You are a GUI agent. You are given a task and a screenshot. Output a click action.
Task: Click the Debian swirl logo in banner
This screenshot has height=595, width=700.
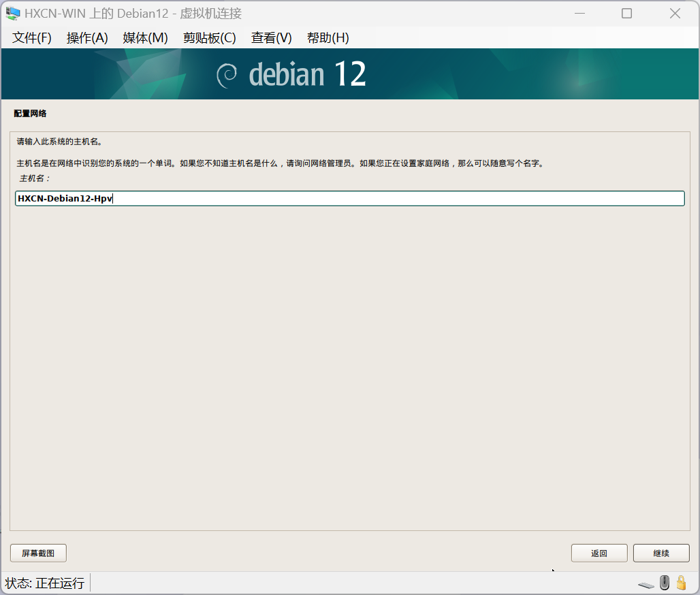point(227,75)
